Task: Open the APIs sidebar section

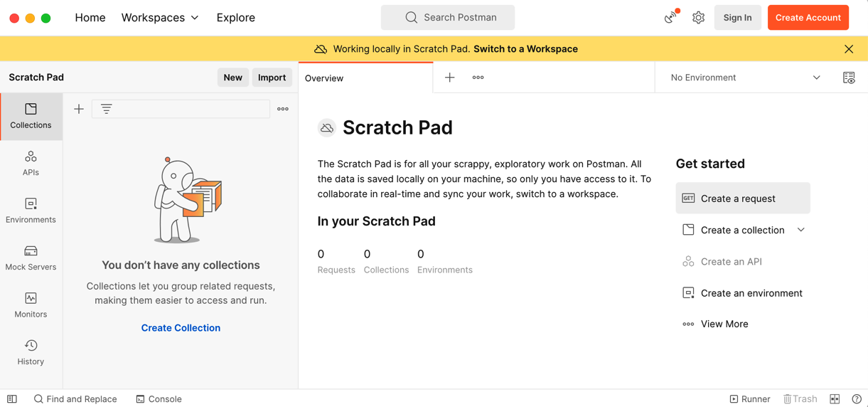Action: click(31, 164)
